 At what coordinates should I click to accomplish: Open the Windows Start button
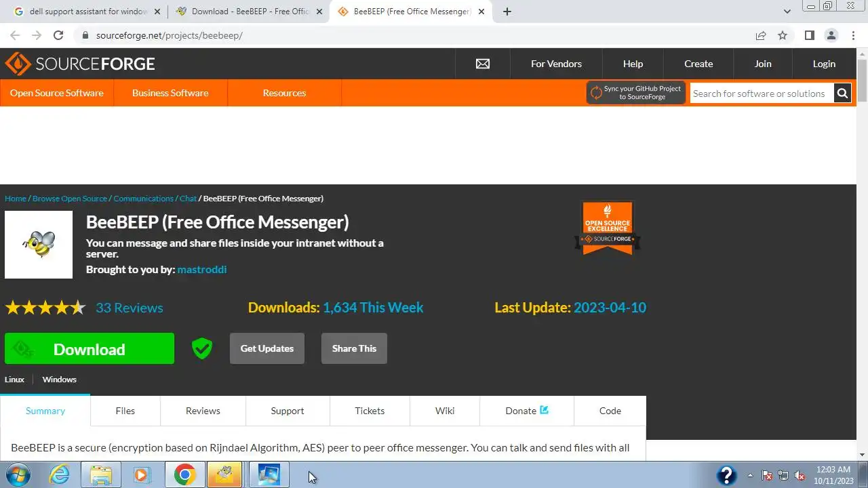pyautogui.click(x=17, y=475)
